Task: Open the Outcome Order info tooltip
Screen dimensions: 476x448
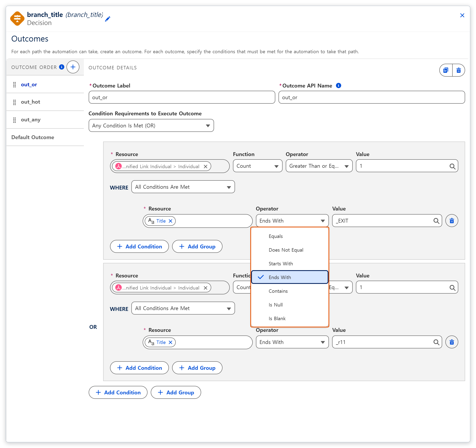Action: coord(61,67)
